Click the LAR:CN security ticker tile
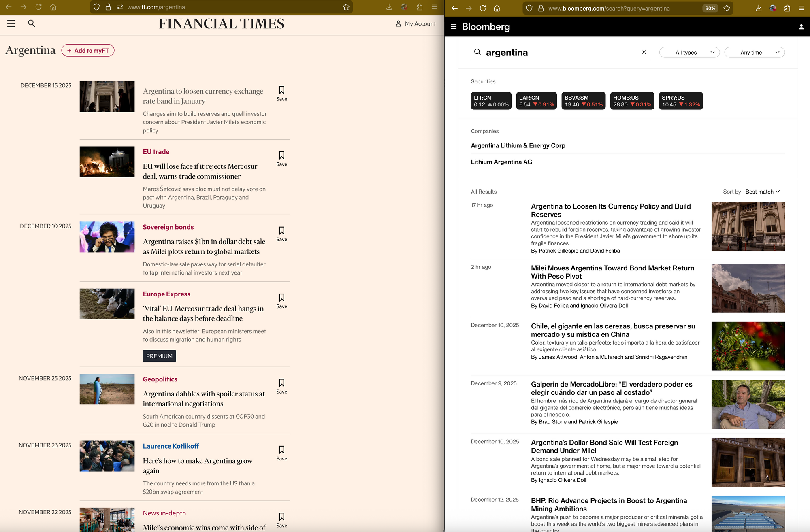Viewport: 810px width, 532px height. pos(536,101)
